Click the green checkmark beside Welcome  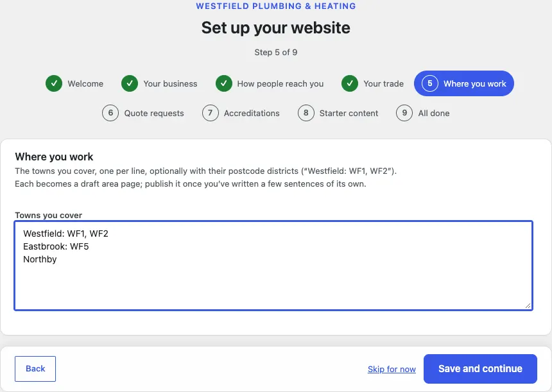click(54, 83)
